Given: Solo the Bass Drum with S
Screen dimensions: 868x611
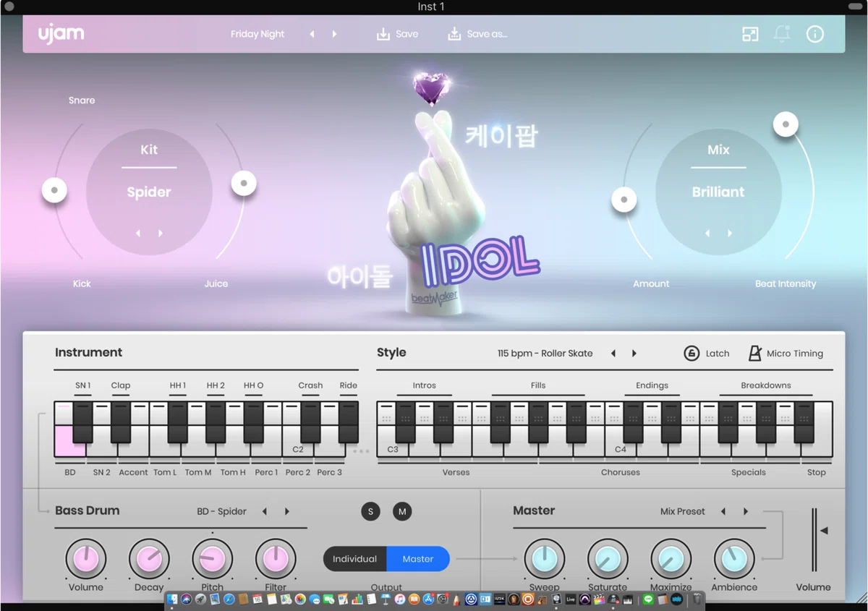Looking at the screenshot, I should [x=370, y=511].
